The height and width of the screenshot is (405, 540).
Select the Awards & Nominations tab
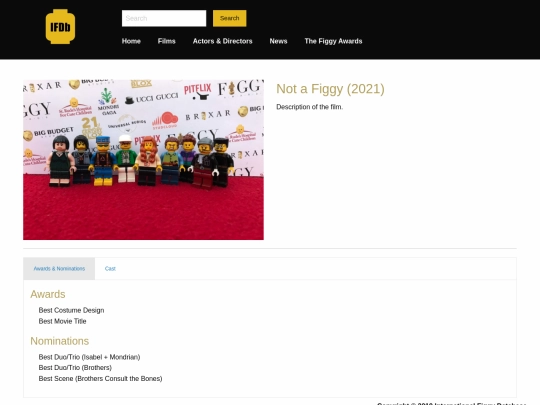coord(59,269)
